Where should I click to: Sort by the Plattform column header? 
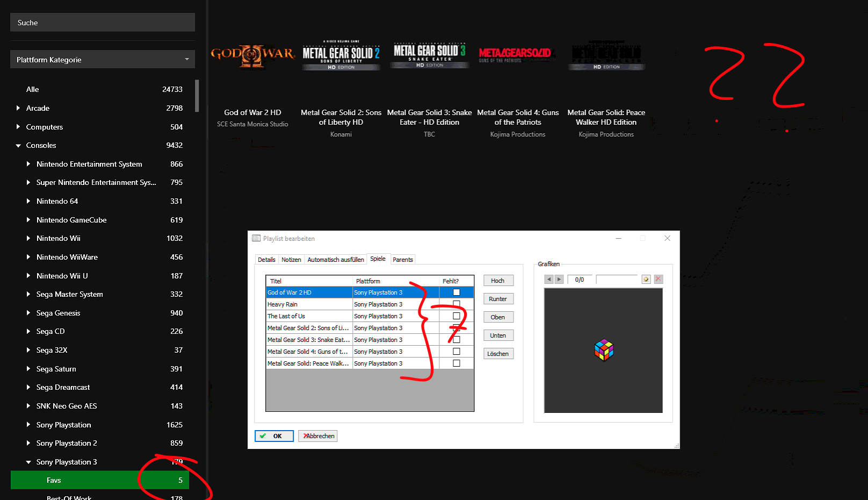(x=396, y=281)
